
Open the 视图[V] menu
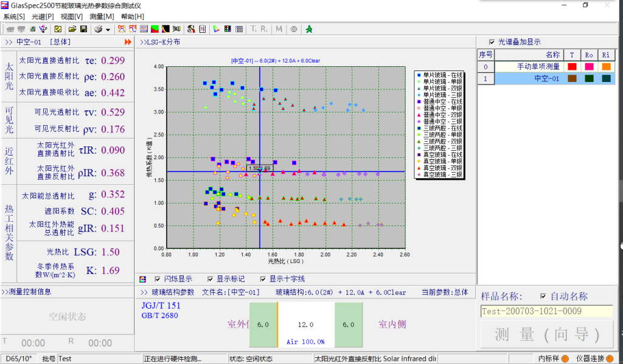(x=72, y=16)
